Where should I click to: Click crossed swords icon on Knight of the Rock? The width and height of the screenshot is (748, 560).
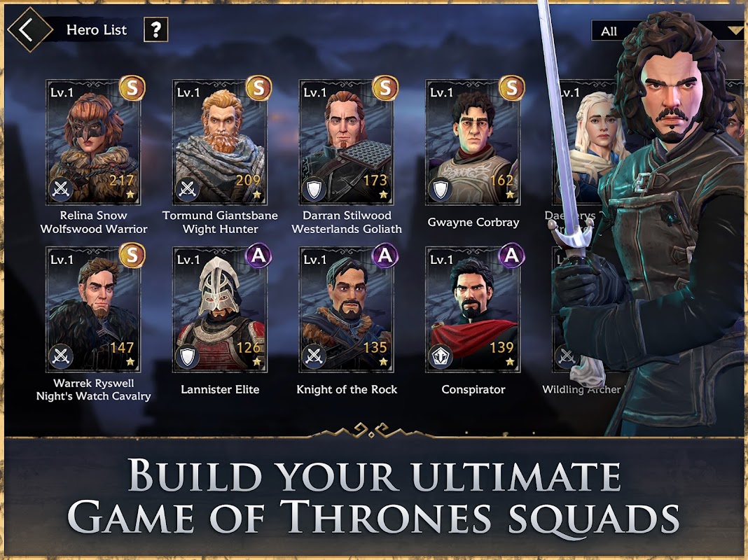[314, 357]
